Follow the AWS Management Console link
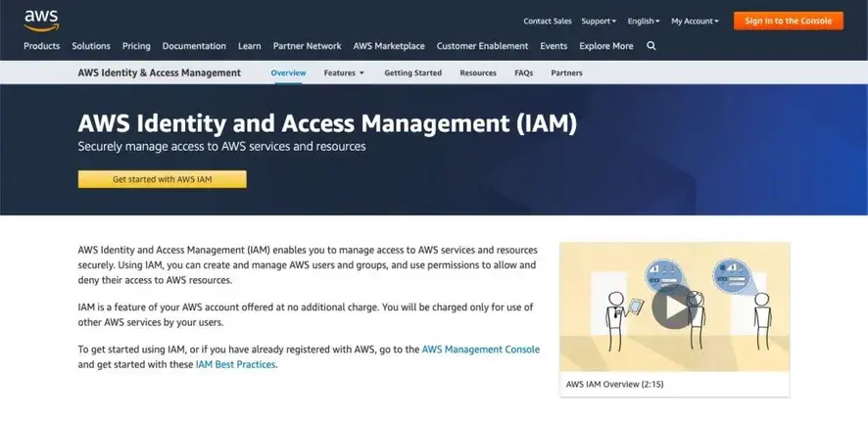Viewport: 868px width, 422px height. [480, 350]
